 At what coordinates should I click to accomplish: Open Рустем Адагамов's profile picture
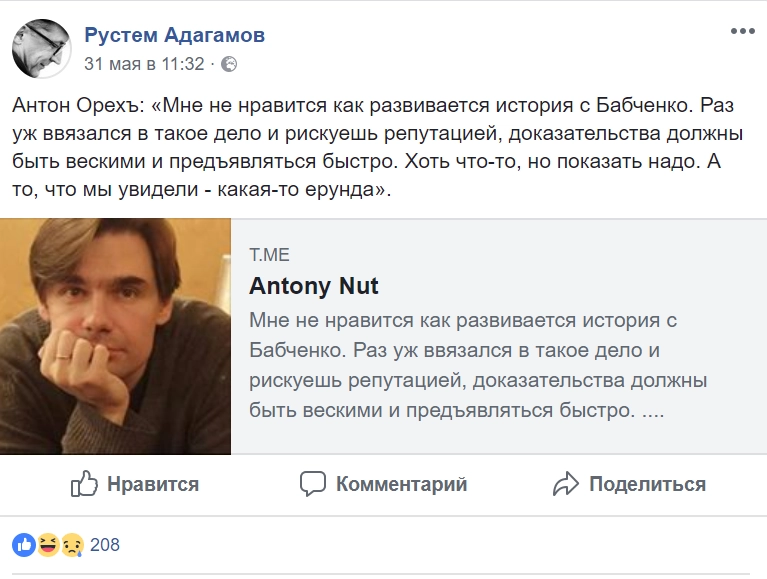click(x=41, y=49)
